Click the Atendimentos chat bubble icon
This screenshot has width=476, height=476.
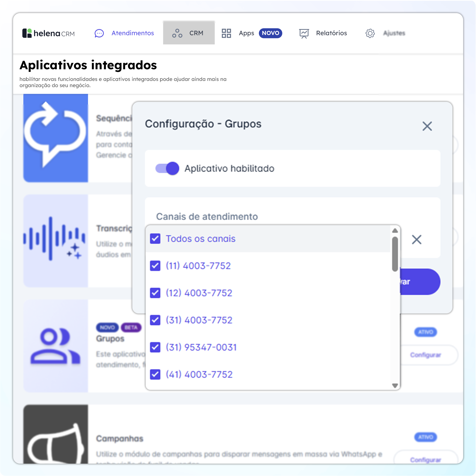99,33
